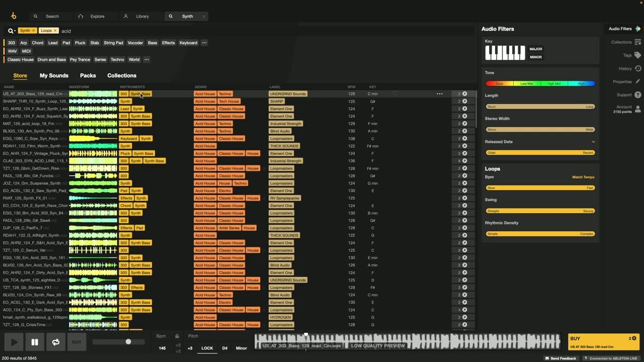Open Account profile icon

point(637,109)
